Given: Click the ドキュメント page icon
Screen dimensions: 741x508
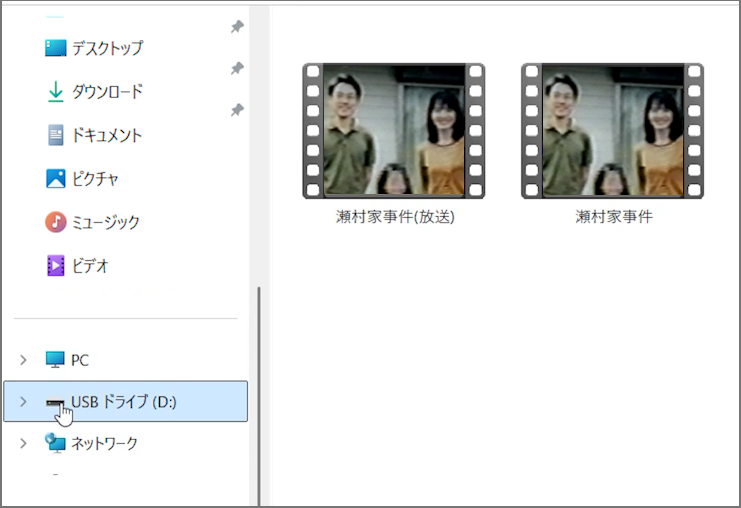Looking at the screenshot, I should point(55,135).
